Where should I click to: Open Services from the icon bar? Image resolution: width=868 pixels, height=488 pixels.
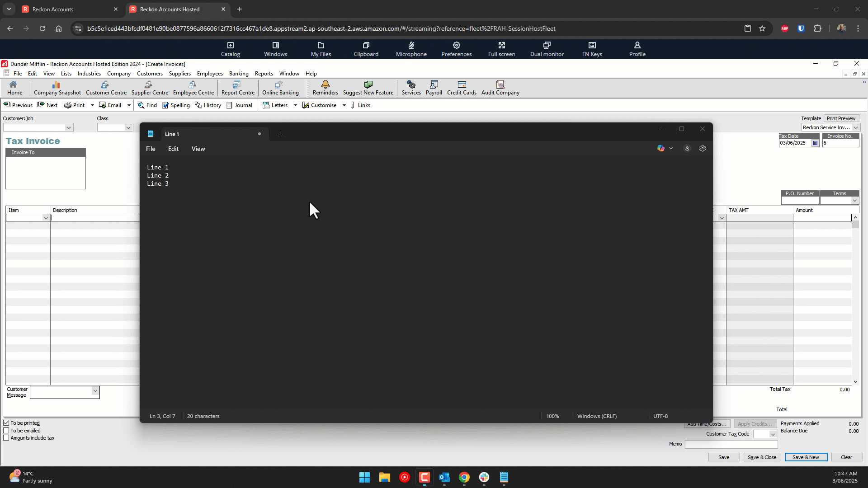[411, 88]
